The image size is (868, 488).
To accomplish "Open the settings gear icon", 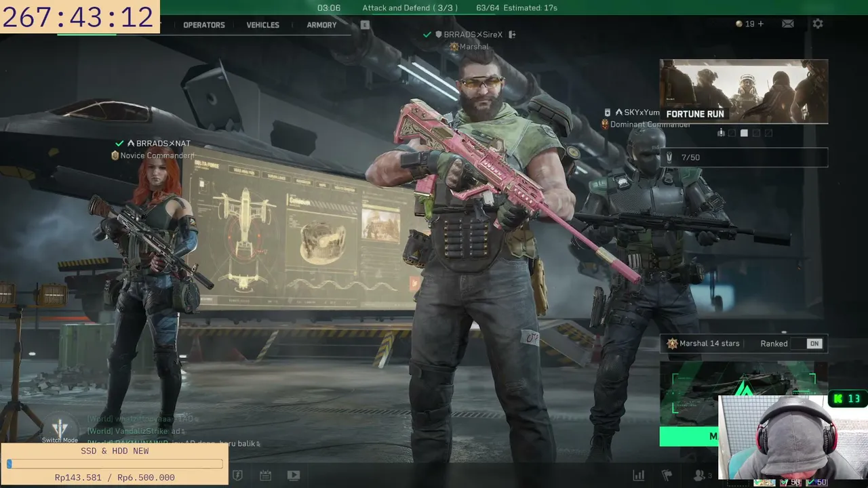I will pyautogui.click(x=818, y=24).
